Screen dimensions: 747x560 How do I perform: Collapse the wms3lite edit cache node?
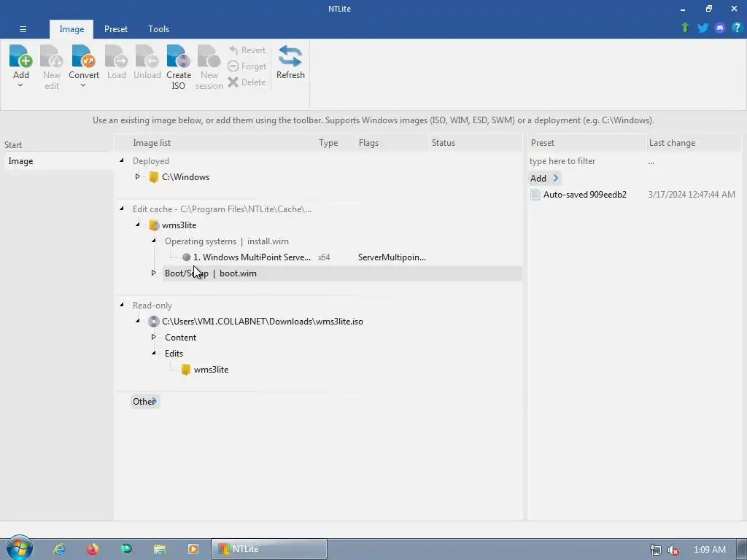[138, 225]
